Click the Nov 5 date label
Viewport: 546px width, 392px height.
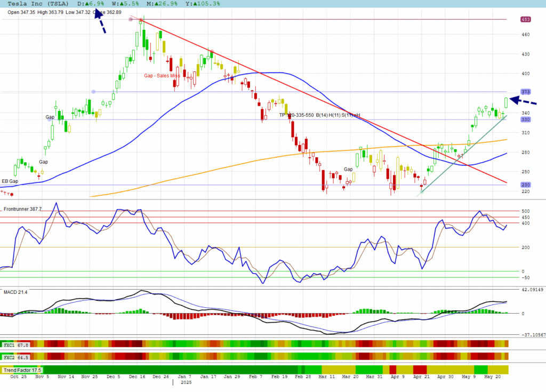(43, 377)
